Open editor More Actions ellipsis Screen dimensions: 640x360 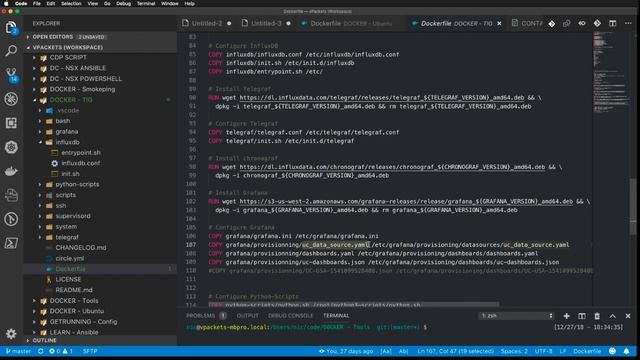pos(628,24)
